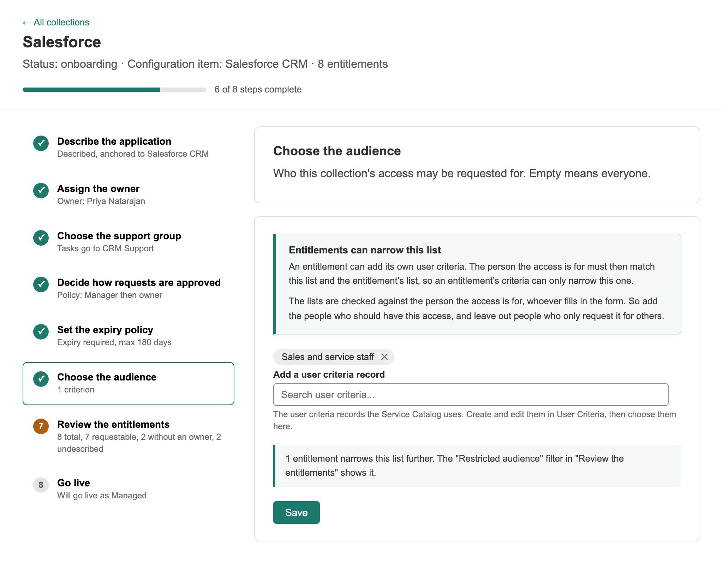The height and width of the screenshot is (588, 723).
Task: Click the Status: onboarding summary line
Action: pyautogui.click(x=205, y=64)
